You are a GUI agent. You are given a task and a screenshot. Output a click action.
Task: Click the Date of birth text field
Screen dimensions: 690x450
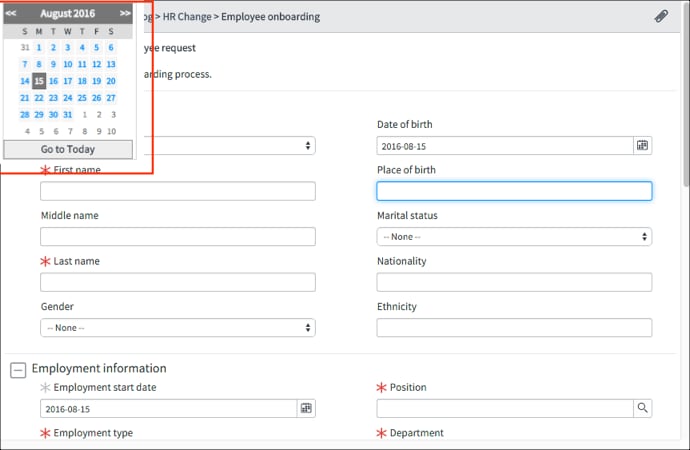(x=505, y=146)
